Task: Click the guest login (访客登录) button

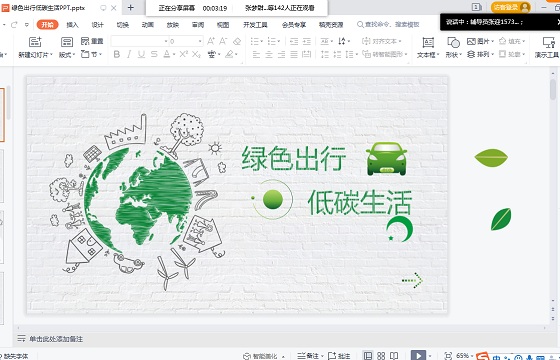Action: [510, 7]
